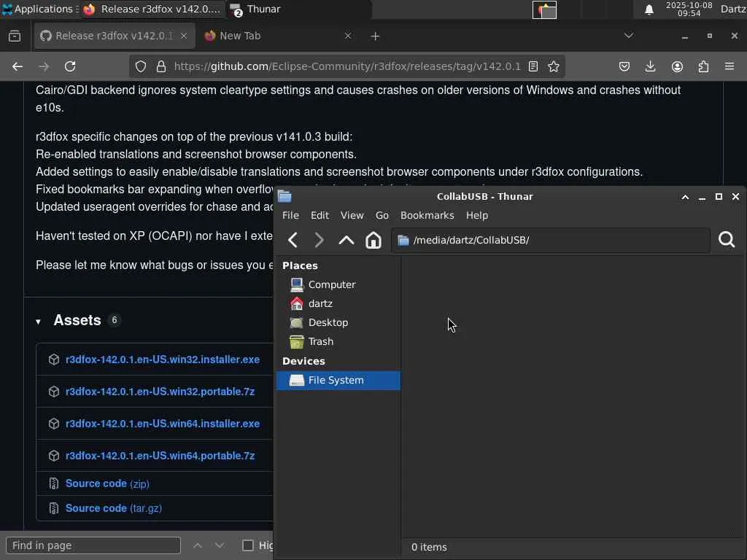This screenshot has height=560, width=747.
Task: Download r3dfox win32 installer exe
Action: point(163,359)
